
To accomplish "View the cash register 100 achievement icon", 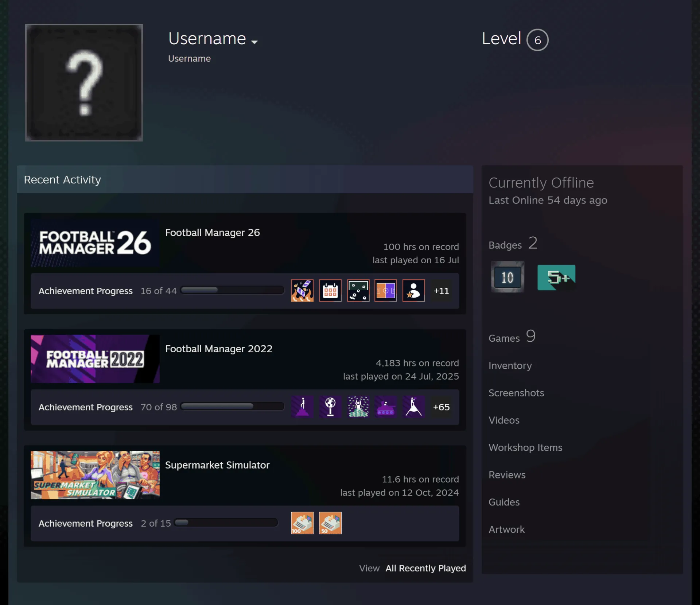I will [302, 523].
